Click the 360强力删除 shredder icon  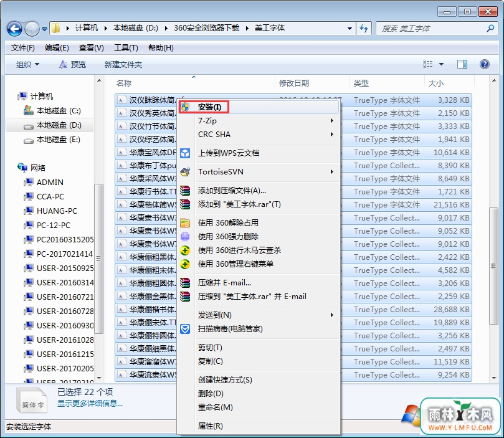tap(185, 237)
